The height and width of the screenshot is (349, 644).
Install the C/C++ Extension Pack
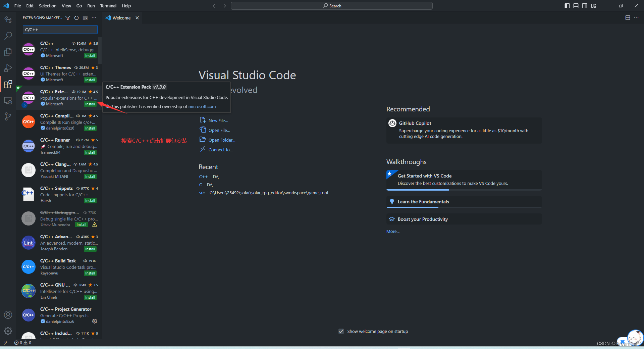click(x=90, y=104)
